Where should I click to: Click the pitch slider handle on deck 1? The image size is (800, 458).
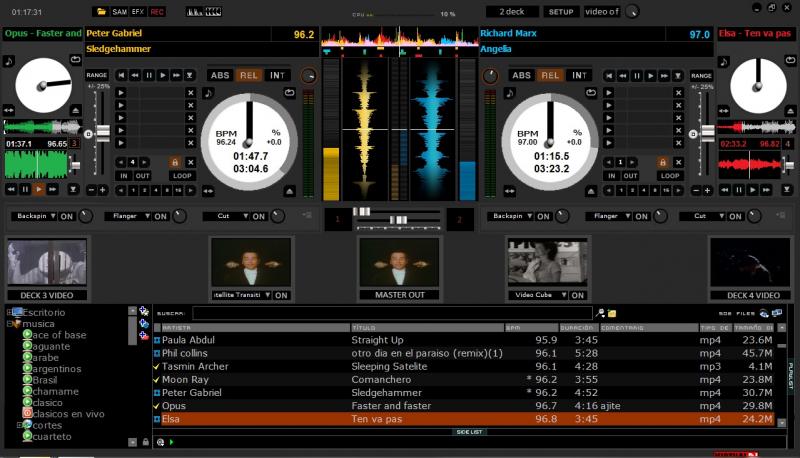pos(103,133)
